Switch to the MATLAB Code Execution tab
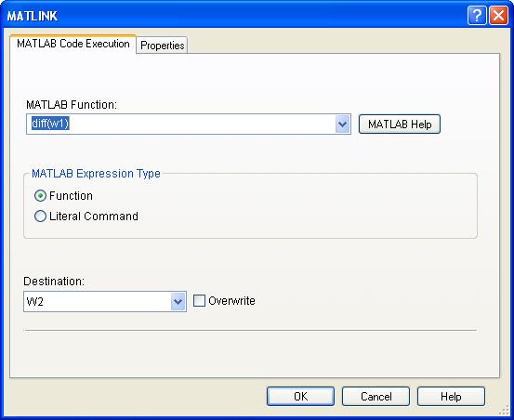Viewport: 514px width, 420px height. (73, 44)
